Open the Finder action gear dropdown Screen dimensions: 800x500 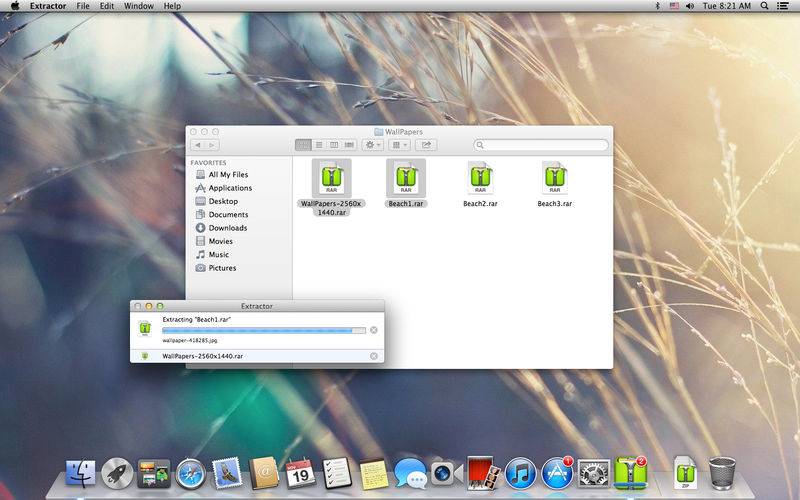point(372,145)
